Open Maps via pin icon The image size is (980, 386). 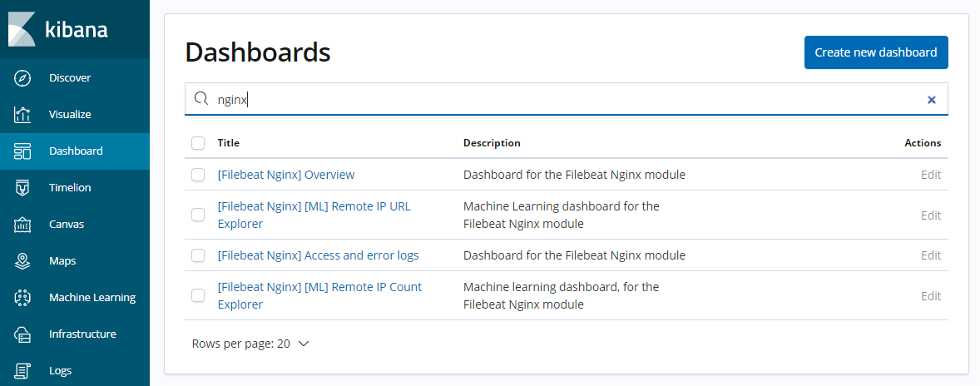(x=22, y=260)
